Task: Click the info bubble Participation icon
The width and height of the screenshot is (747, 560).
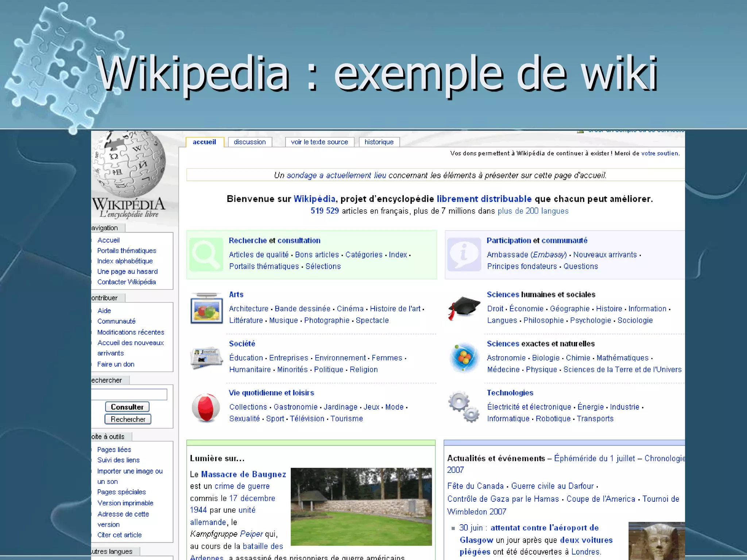Action: 464,254
